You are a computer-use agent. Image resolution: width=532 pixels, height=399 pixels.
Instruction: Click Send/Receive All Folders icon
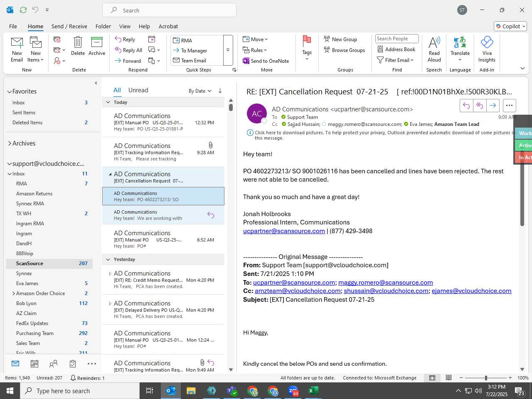[23, 10]
